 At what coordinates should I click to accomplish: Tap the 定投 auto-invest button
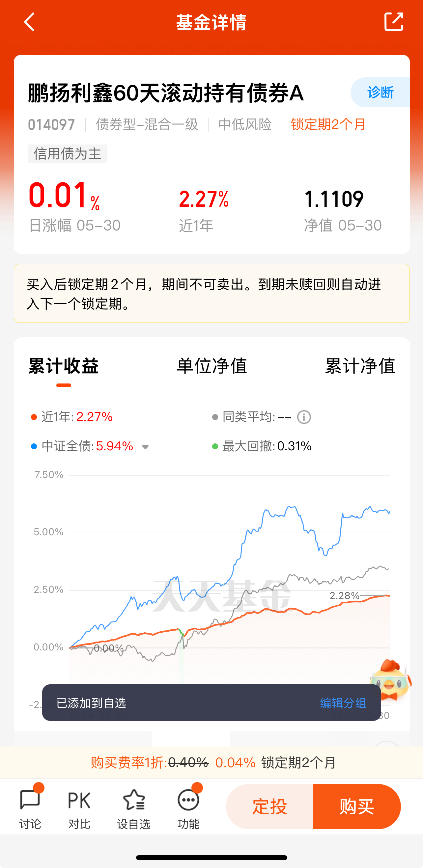click(x=270, y=806)
